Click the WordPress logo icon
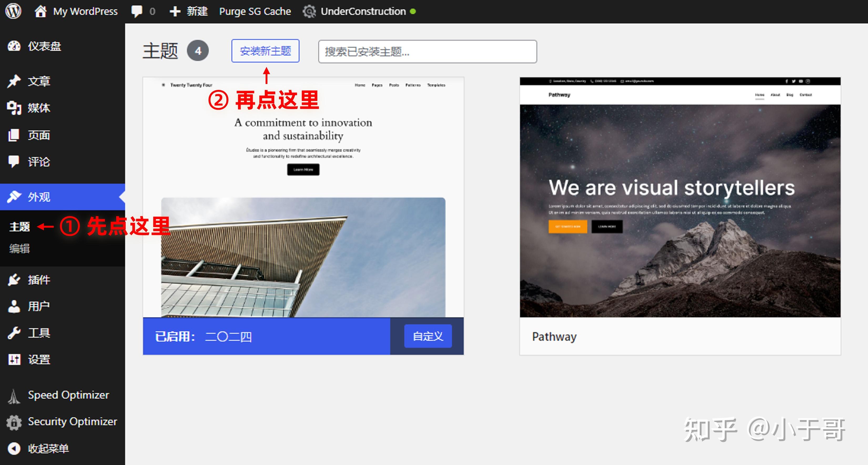 coord(13,11)
